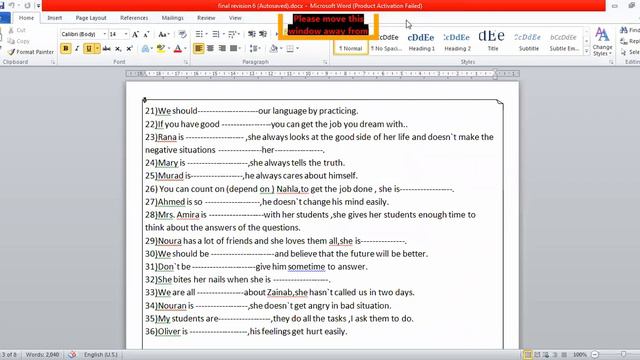Click zoom out minus button
Viewport: 640px width, 360px height.
[595, 355]
